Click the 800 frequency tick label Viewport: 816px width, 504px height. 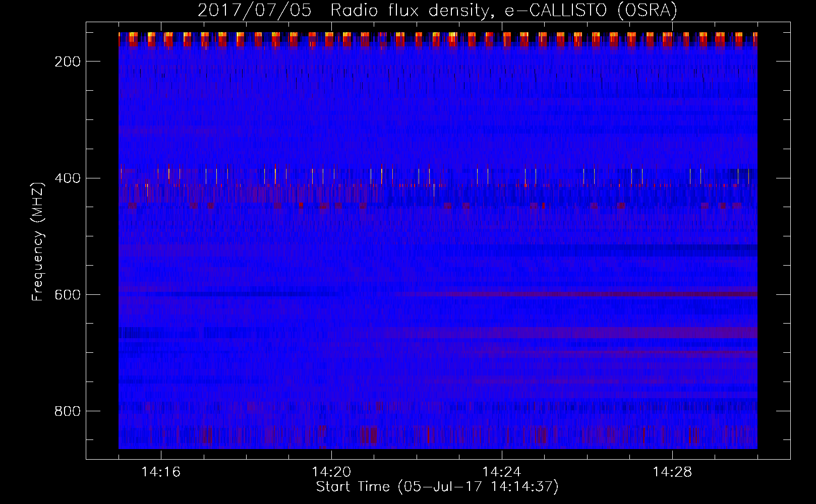tap(68, 411)
